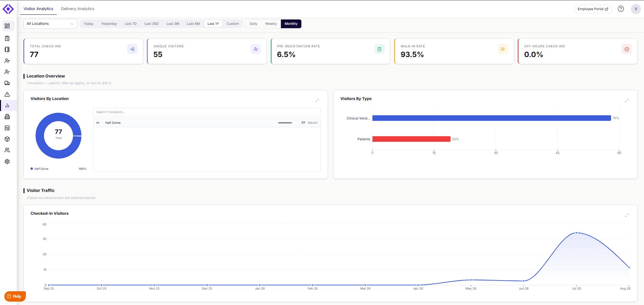Open the delivery truck sidebar icon
644x305 pixels.
point(7,83)
